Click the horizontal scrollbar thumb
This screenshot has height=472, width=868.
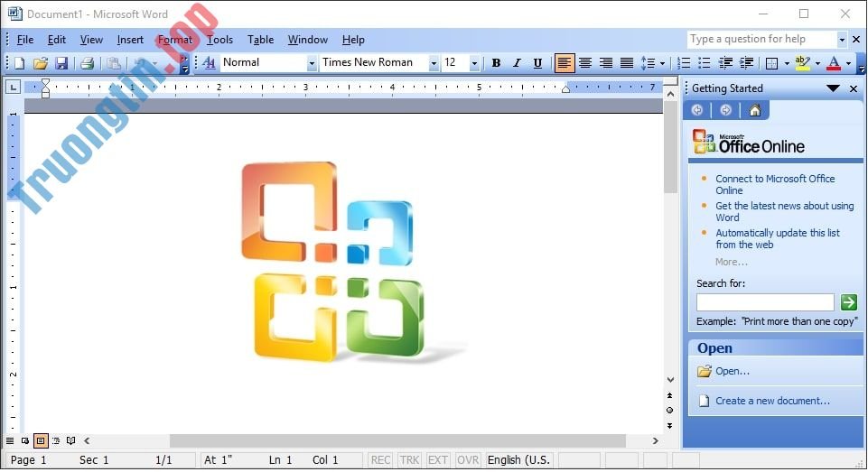397,441
